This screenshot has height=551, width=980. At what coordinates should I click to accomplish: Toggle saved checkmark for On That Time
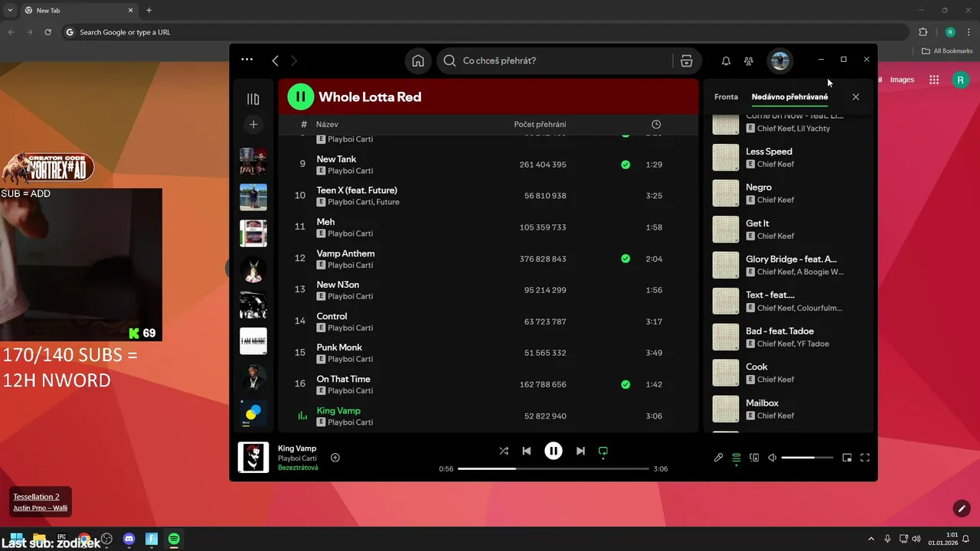[x=626, y=384]
